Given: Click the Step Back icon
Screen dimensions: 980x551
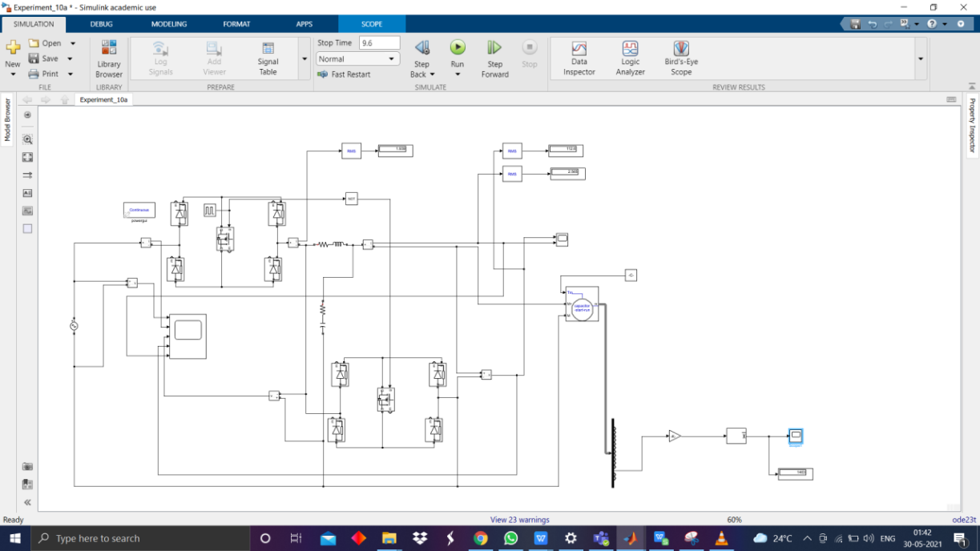Looking at the screenshot, I should tap(421, 48).
